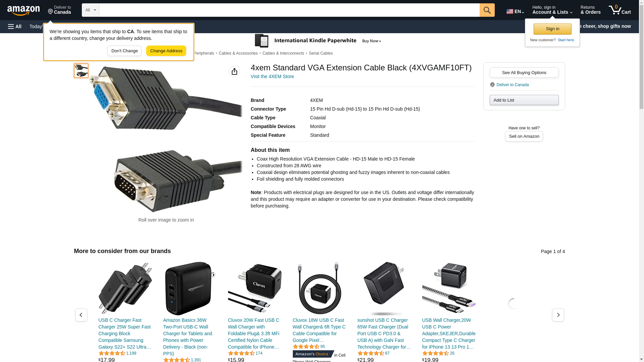This screenshot has width=644, height=362.
Task: Click Change Address button
Action: [166, 51]
